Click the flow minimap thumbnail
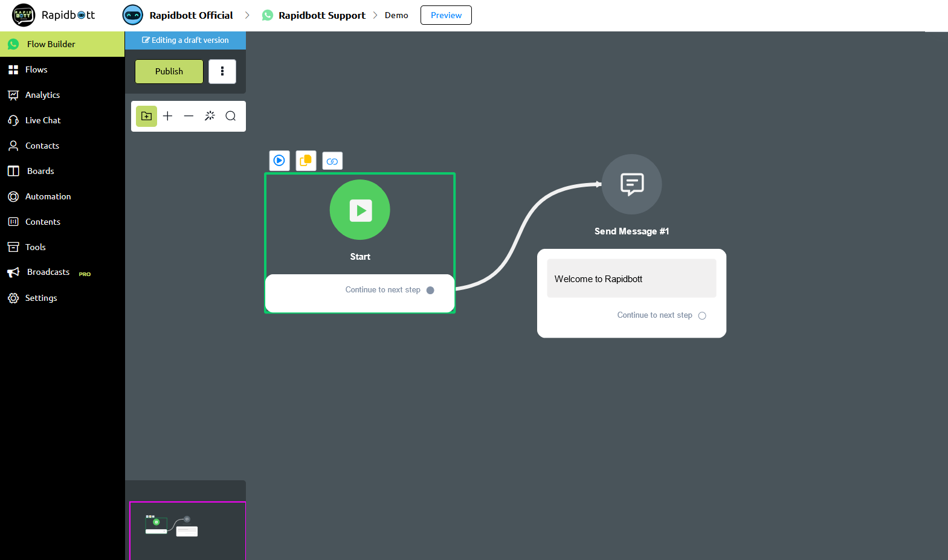Image resolution: width=948 pixels, height=560 pixels. pyautogui.click(x=172, y=526)
